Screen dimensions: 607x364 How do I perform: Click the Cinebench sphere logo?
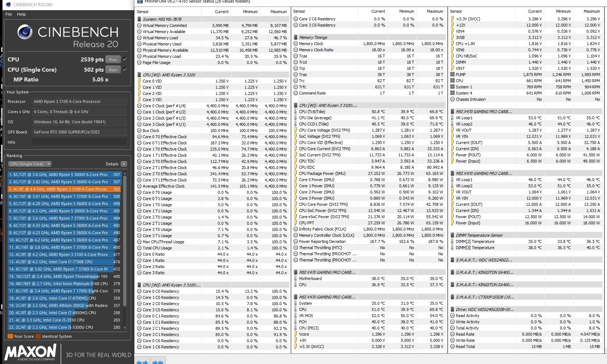point(25,32)
